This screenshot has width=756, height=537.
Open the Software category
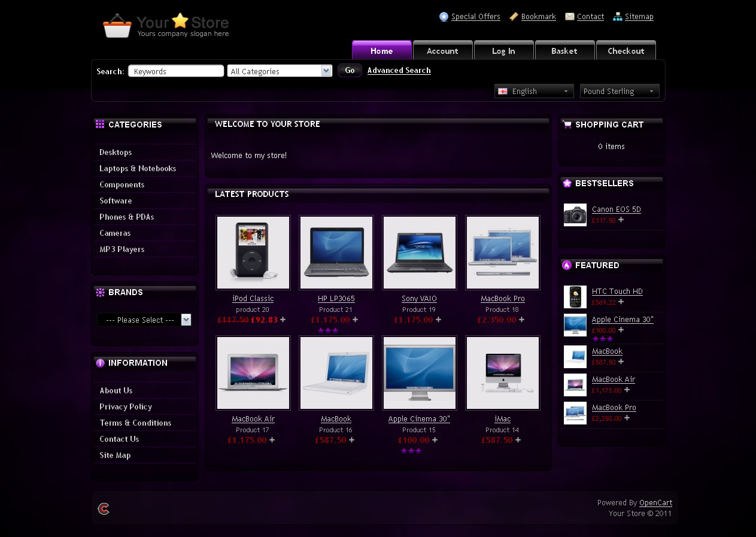click(x=116, y=201)
